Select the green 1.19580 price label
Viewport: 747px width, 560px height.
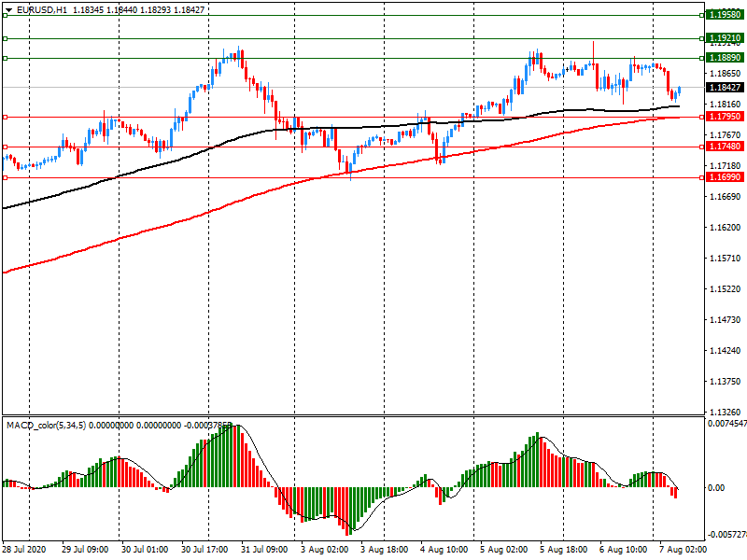click(725, 15)
